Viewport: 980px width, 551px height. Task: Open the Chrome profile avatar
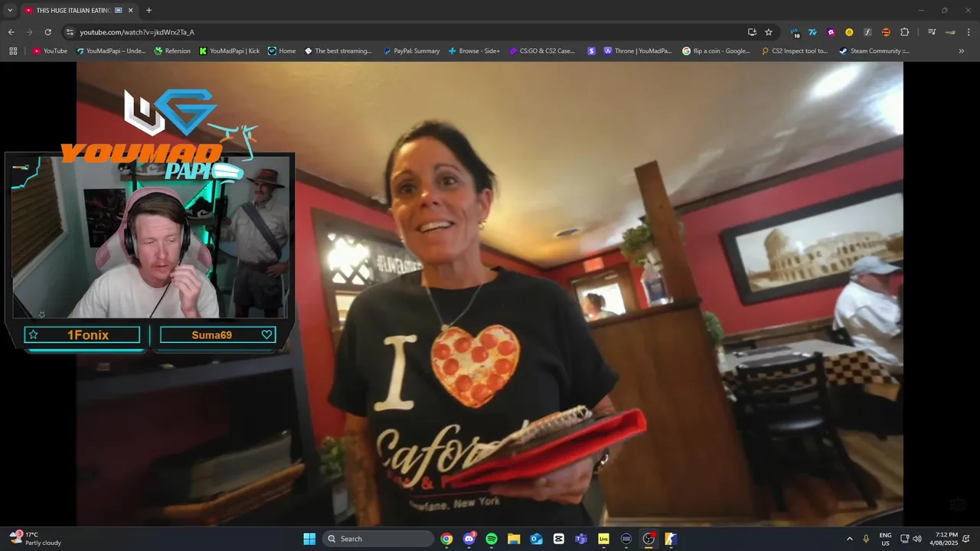[x=950, y=32]
